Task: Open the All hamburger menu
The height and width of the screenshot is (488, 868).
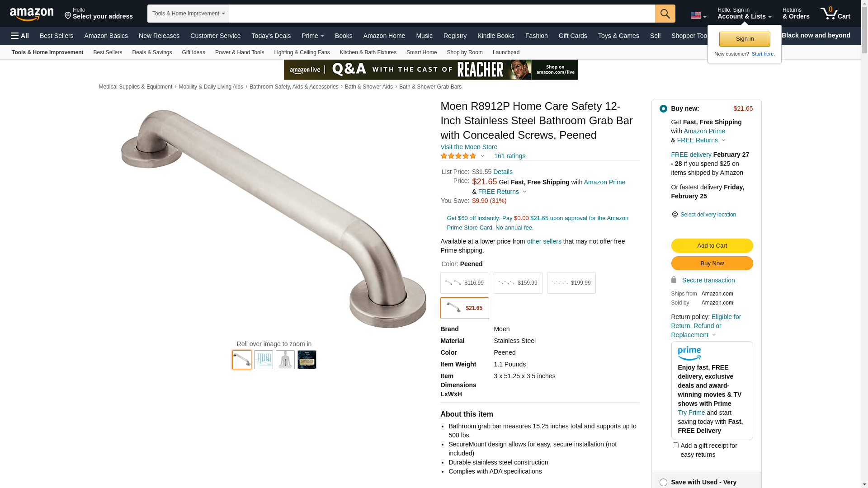Action: tap(20, 36)
